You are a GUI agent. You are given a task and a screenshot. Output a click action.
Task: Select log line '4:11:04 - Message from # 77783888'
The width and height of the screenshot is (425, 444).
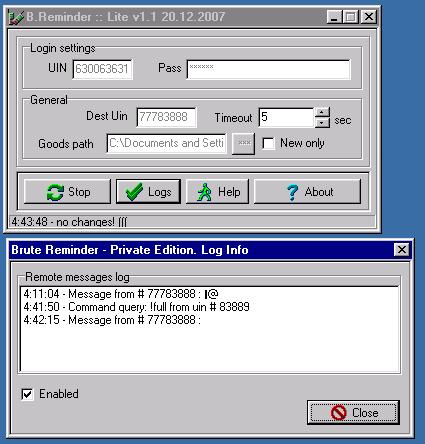point(121,294)
